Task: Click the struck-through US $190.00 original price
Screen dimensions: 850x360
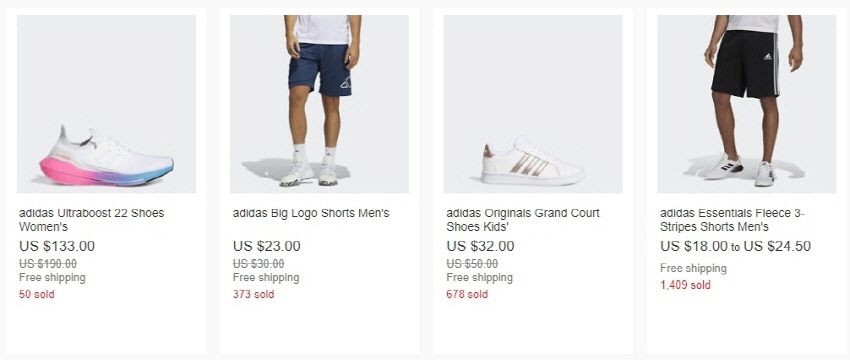Action: click(48, 264)
